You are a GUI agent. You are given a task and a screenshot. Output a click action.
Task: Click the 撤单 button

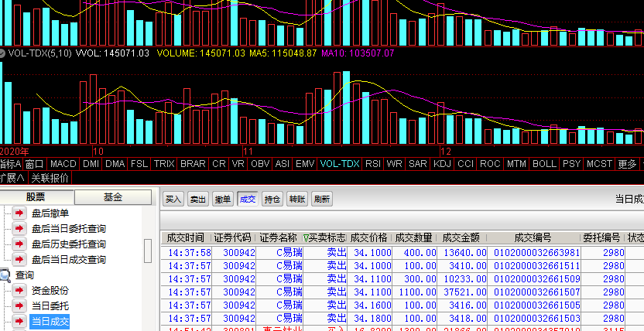[x=223, y=199]
